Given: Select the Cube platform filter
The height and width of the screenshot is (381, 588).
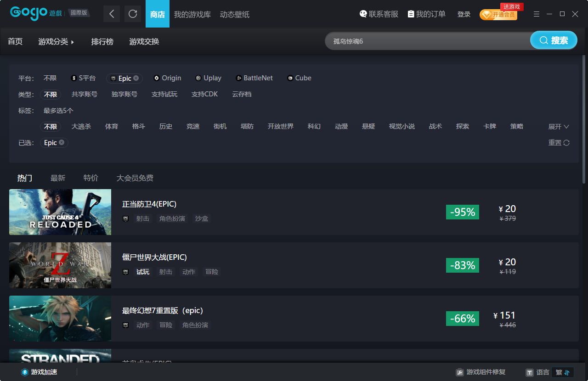Looking at the screenshot, I should (299, 78).
